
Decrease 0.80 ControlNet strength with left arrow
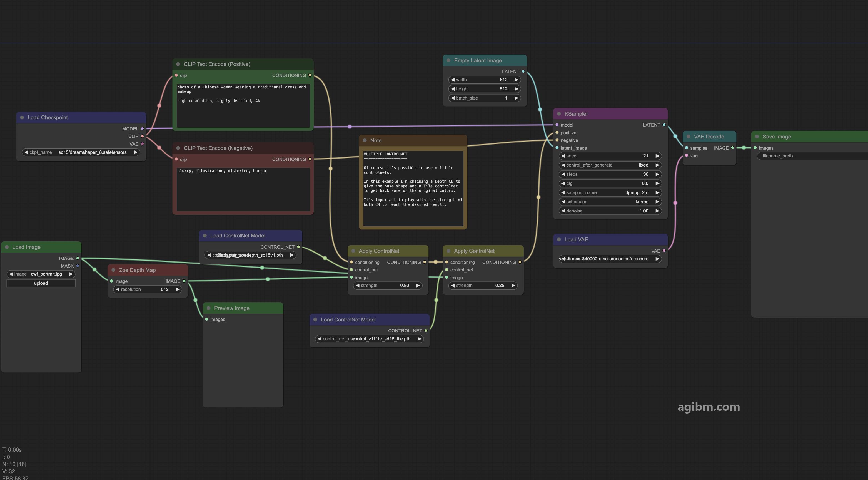[x=358, y=285]
